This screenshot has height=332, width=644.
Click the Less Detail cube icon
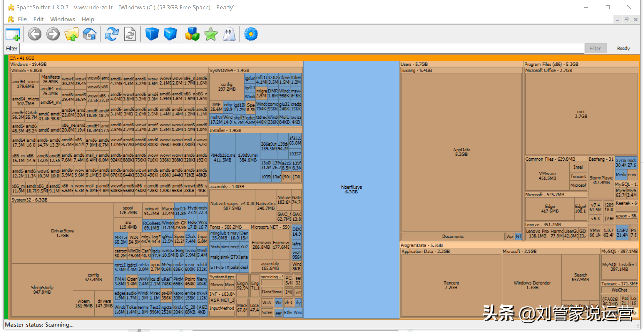coord(152,34)
